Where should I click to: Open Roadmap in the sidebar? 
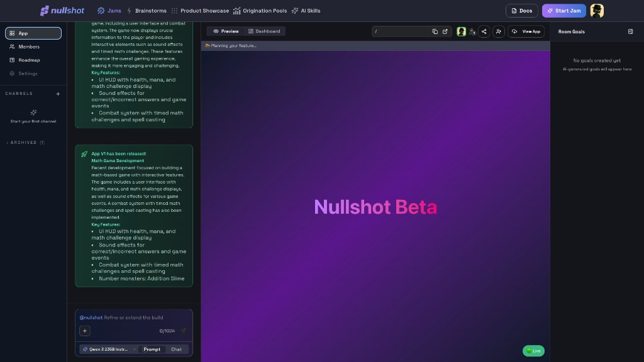(33, 60)
